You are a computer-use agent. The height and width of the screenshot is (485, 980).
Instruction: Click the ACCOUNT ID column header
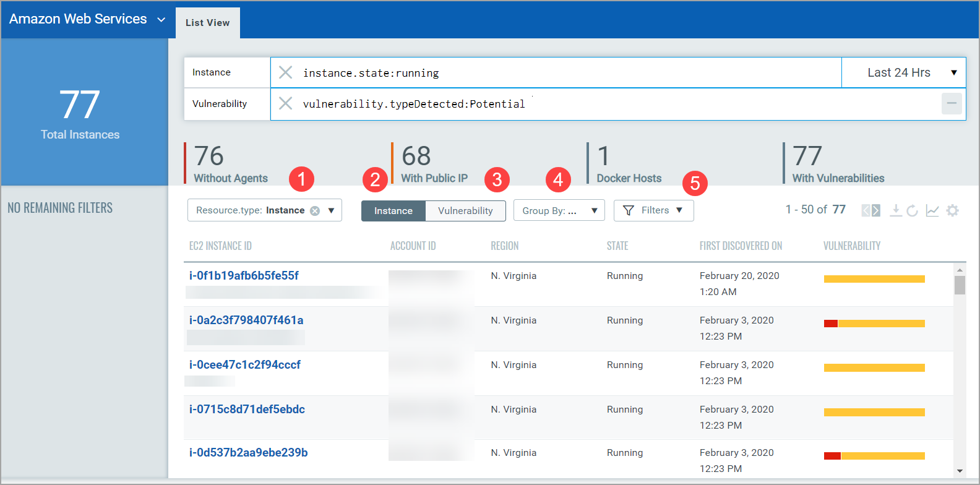(413, 246)
